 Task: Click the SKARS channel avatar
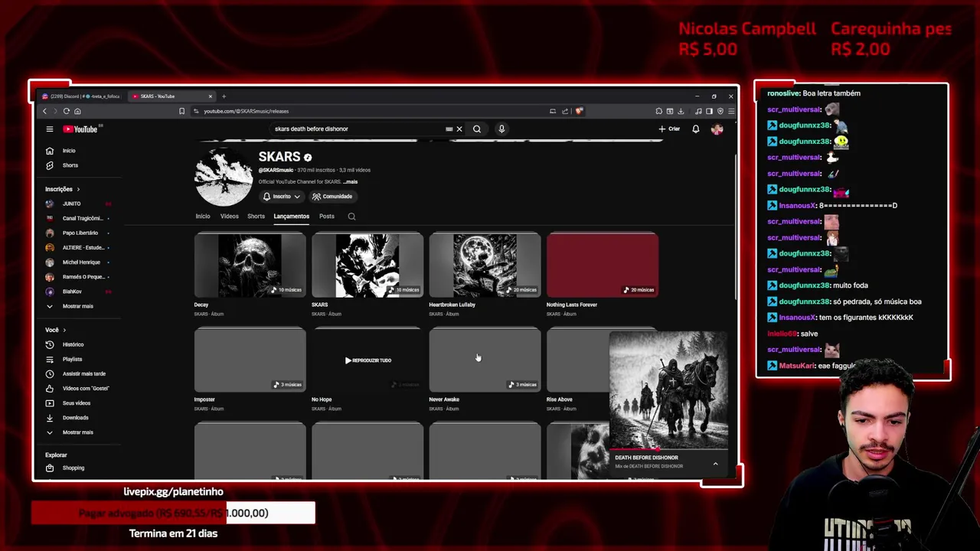pos(224,177)
